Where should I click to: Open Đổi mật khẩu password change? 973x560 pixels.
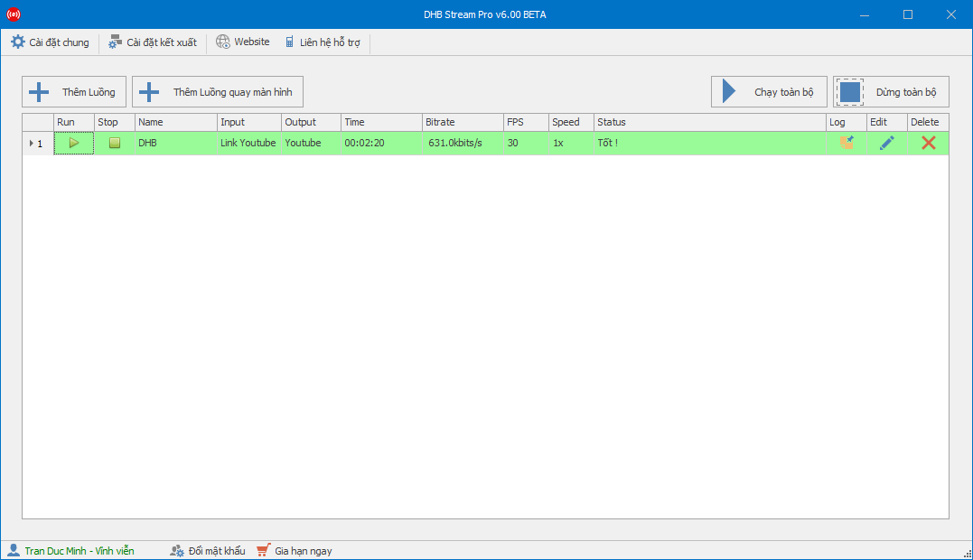click(x=208, y=551)
